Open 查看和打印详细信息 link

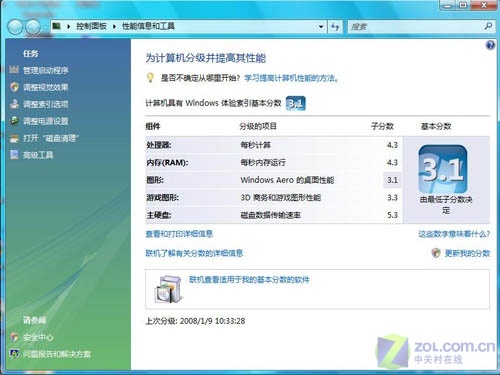coord(179,234)
